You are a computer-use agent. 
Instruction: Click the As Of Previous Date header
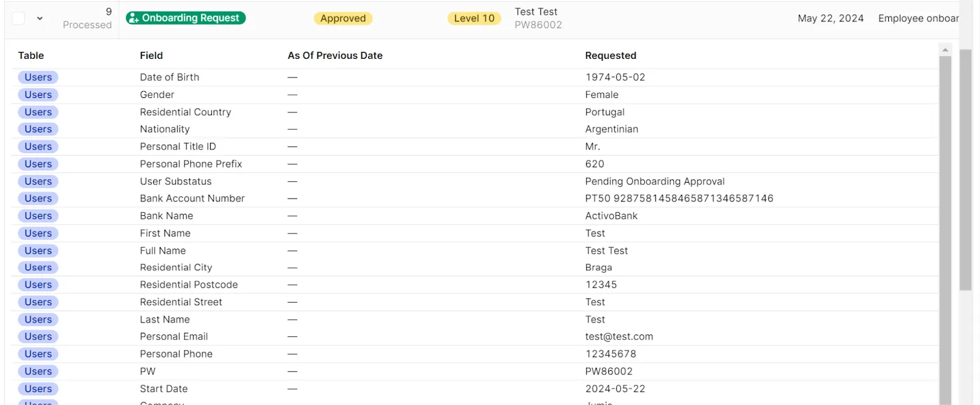(335, 56)
